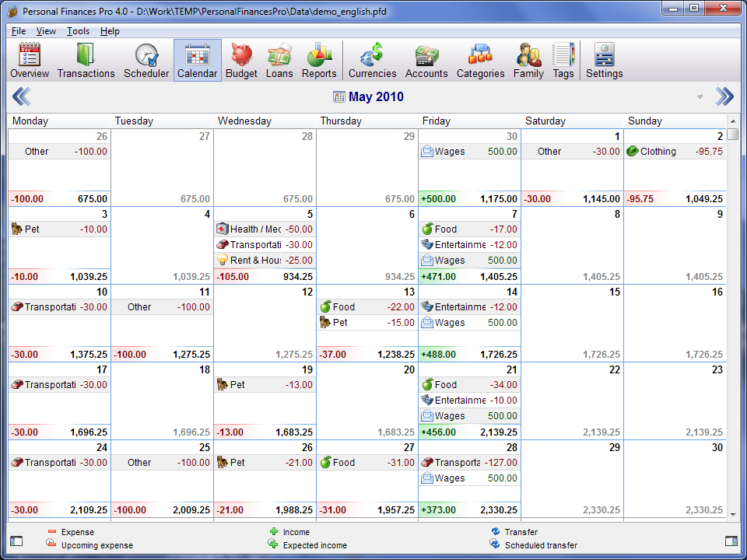Click Entertainment mask icon on May 14
747x560 pixels.
tap(427, 306)
